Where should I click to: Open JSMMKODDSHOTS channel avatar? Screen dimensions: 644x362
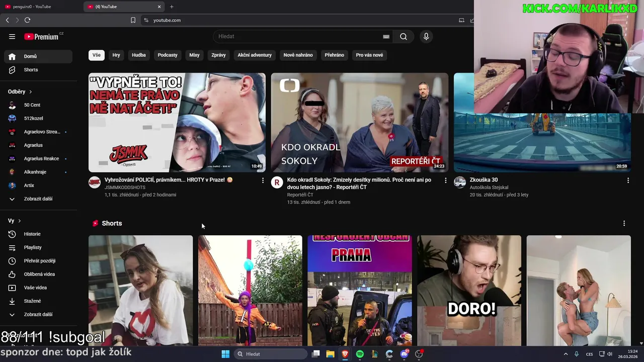pos(95,182)
